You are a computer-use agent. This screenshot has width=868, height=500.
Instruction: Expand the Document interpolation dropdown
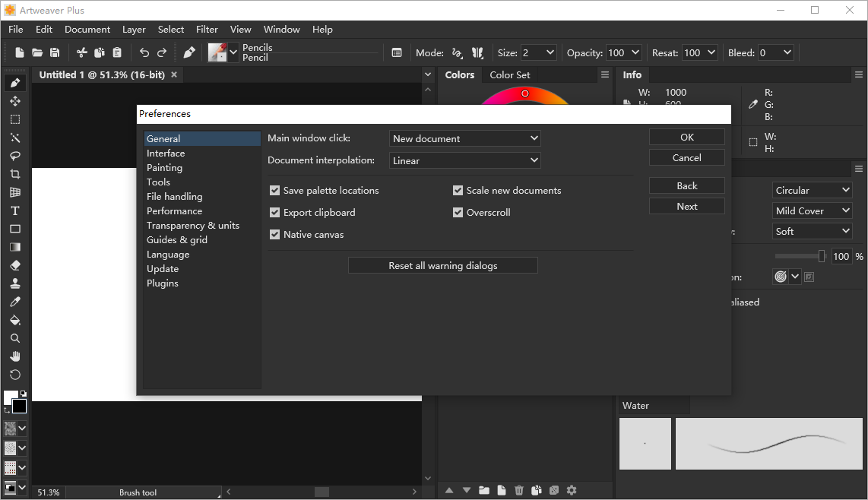click(x=464, y=160)
